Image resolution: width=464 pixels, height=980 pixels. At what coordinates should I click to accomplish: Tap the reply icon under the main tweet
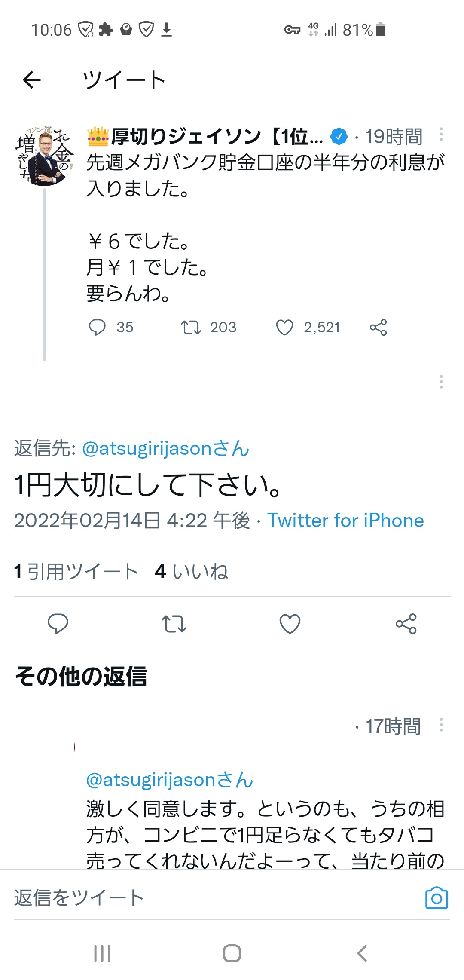click(x=58, y=624)
